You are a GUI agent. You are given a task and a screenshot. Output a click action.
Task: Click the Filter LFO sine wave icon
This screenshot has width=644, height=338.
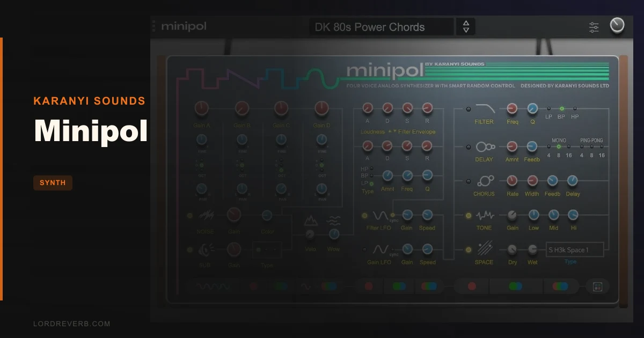tap(380, 216)
